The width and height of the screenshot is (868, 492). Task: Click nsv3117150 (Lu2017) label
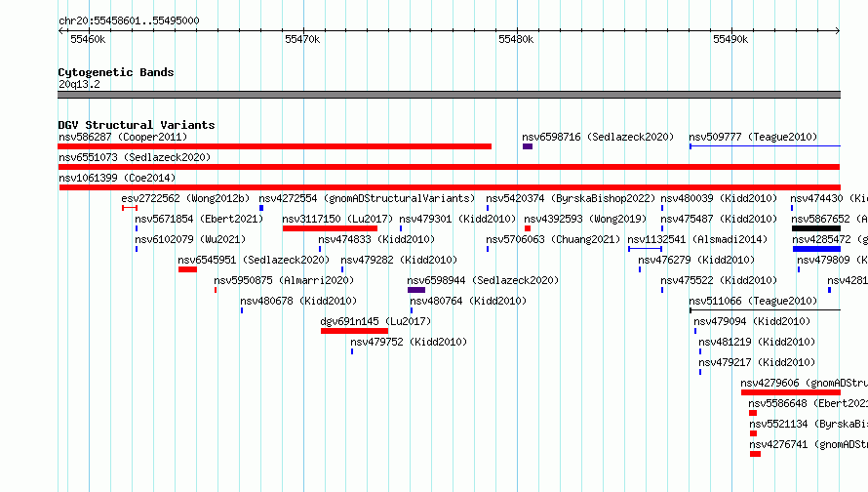(x=337, y=219)
